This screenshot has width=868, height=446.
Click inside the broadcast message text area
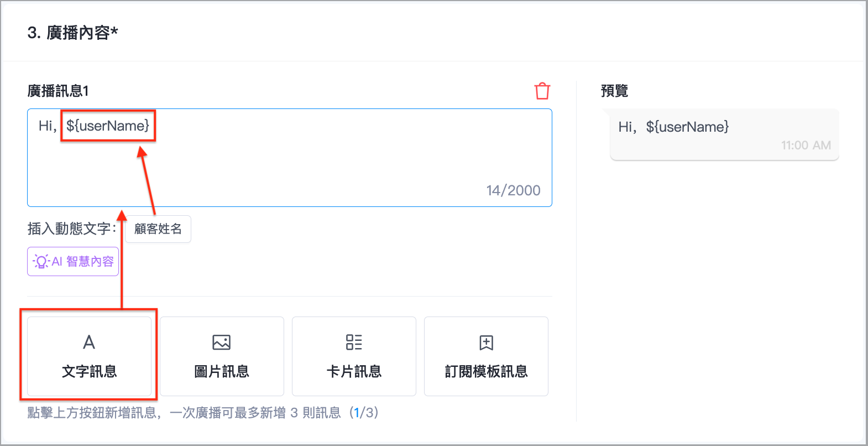290,158
